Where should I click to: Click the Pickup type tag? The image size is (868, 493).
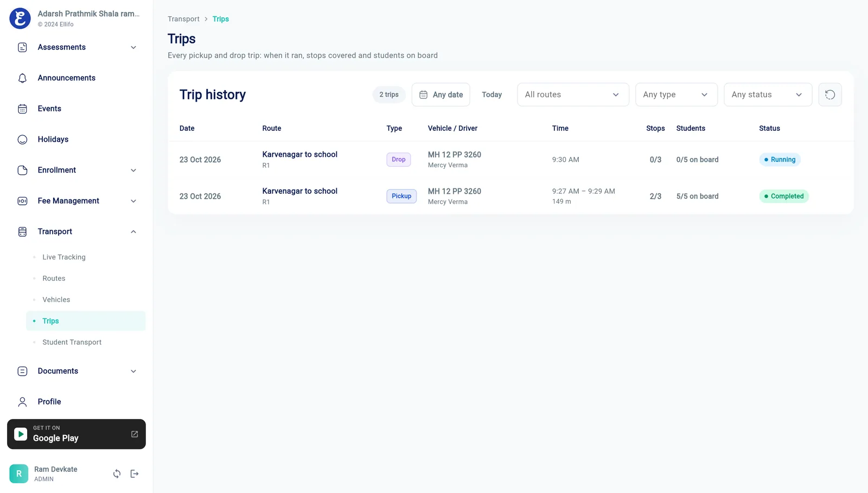(x=401, y=196)
